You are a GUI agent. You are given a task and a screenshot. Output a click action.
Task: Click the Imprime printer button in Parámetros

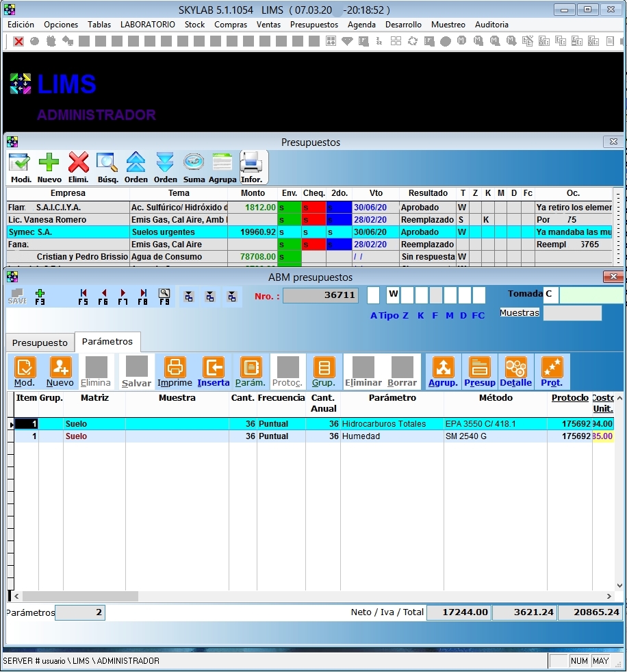(175, 372)
